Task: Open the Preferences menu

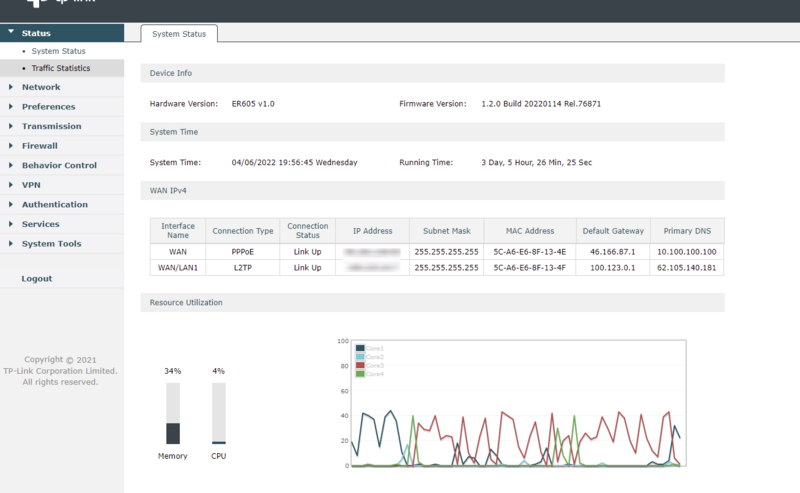Action: pyautogui.click(x=48, y=107)
